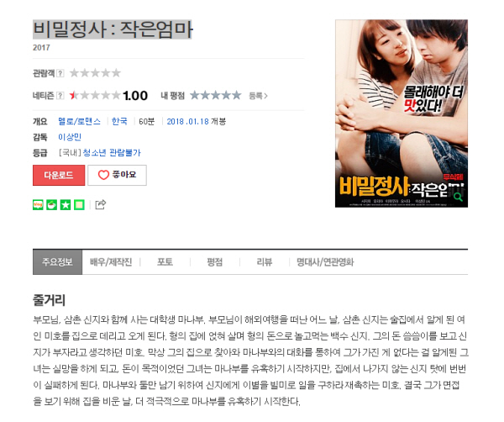Share to Naver cafe icon
This screenshot has height=422, width=504.
click(52, 204)
